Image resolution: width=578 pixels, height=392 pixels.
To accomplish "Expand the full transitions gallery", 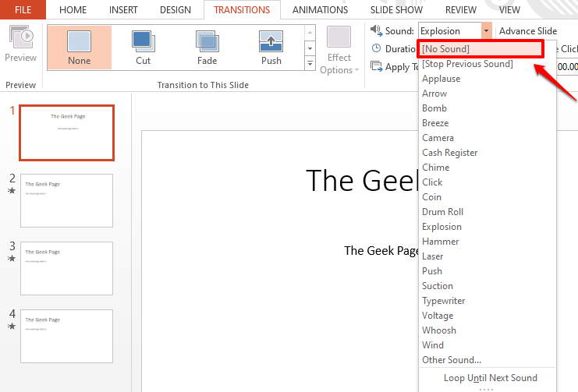I will coord(310,63).
